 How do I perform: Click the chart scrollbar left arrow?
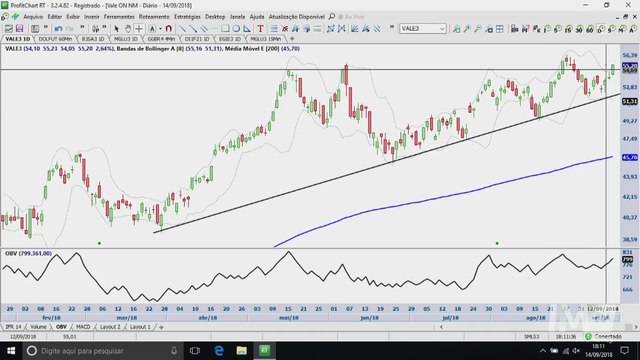441,327
